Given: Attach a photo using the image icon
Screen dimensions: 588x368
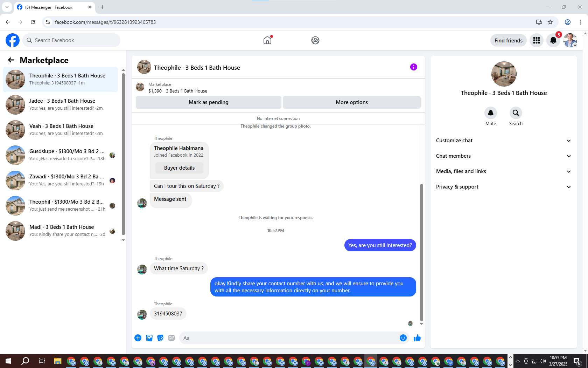Looking at the screenshot, I should pos(149,338).
